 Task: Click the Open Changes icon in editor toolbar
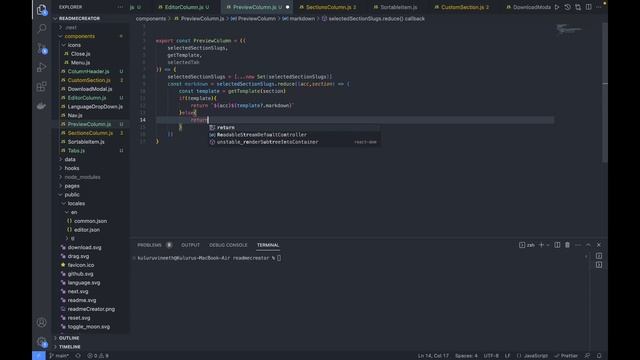click(578, 7)
